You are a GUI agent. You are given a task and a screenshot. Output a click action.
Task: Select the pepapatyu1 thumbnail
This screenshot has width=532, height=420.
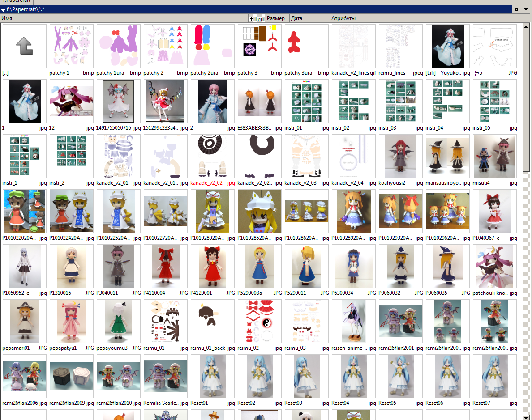tap(72, 321)
